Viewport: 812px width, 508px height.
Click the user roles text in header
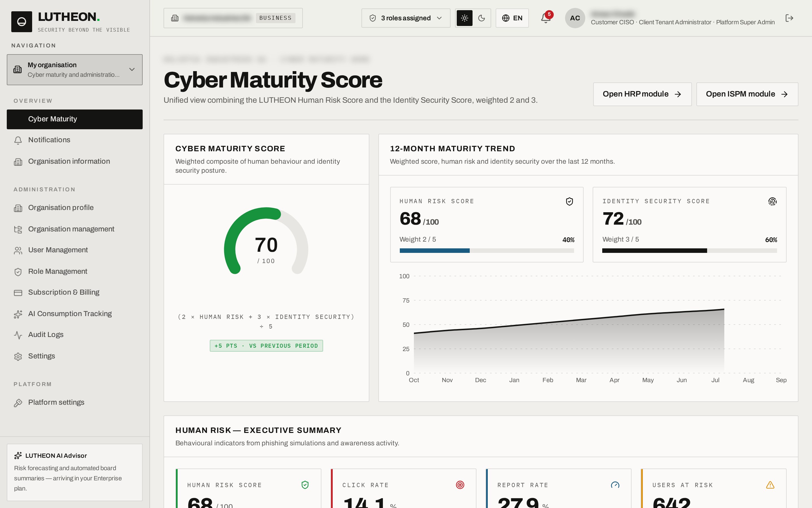point(683,23)
